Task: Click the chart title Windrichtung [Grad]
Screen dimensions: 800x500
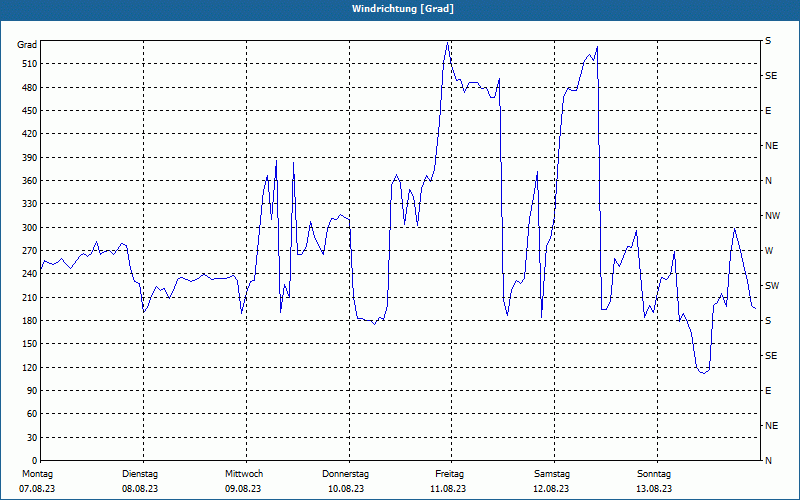Action: point(403,9)
